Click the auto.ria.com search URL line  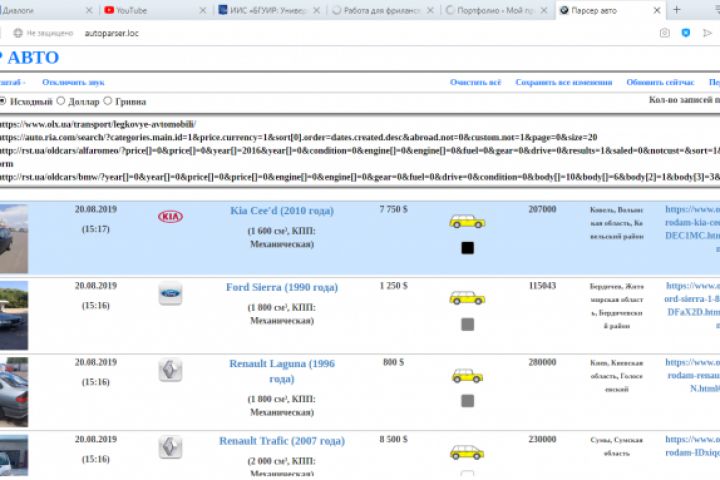[298, 137]
